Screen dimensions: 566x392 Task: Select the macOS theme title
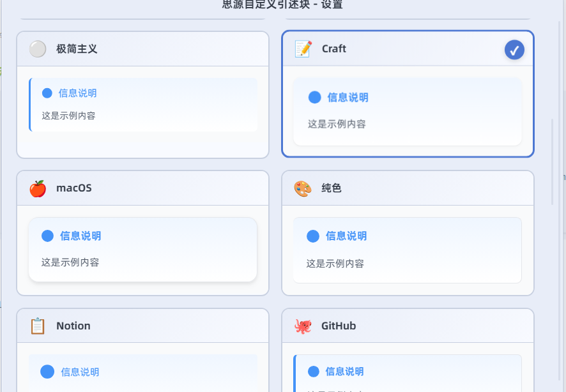(74, 188)
